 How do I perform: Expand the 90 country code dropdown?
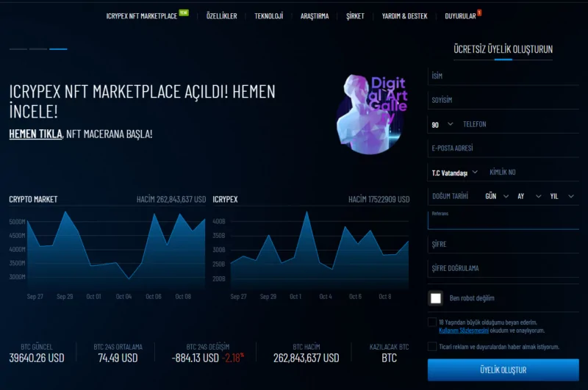(442, 124)
